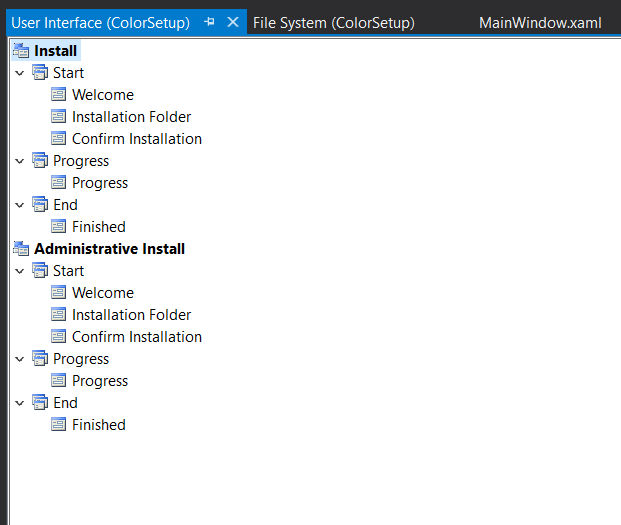The height and width of the screenshot is (525, 621).
Task: Click the Start group icon under Install
Action: click(x=40, y=72)
